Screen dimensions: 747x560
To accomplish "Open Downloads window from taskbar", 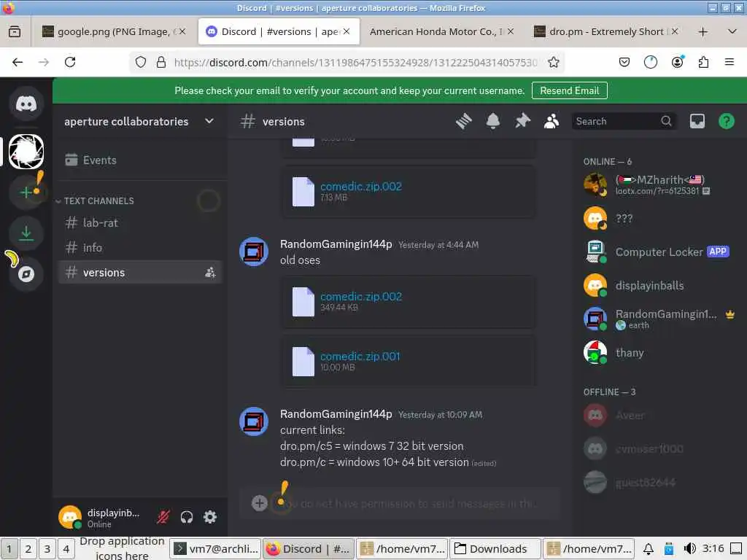I will point(496,549).
